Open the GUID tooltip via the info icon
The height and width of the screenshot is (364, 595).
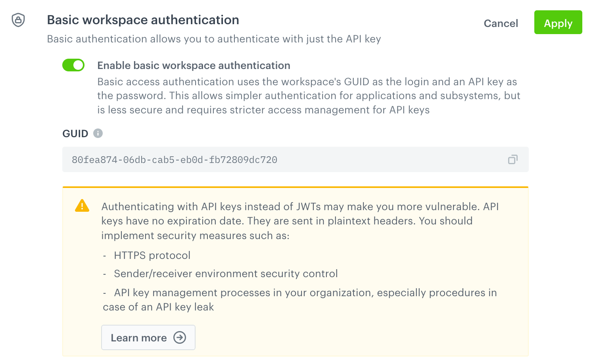[x=98, y=133]
